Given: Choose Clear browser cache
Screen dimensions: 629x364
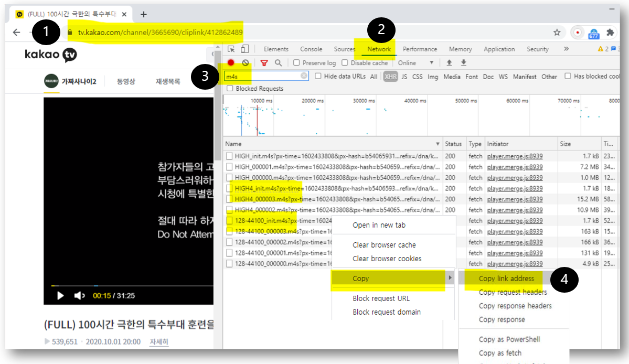Looking at the screenshot, I should (x=384, y=244).
